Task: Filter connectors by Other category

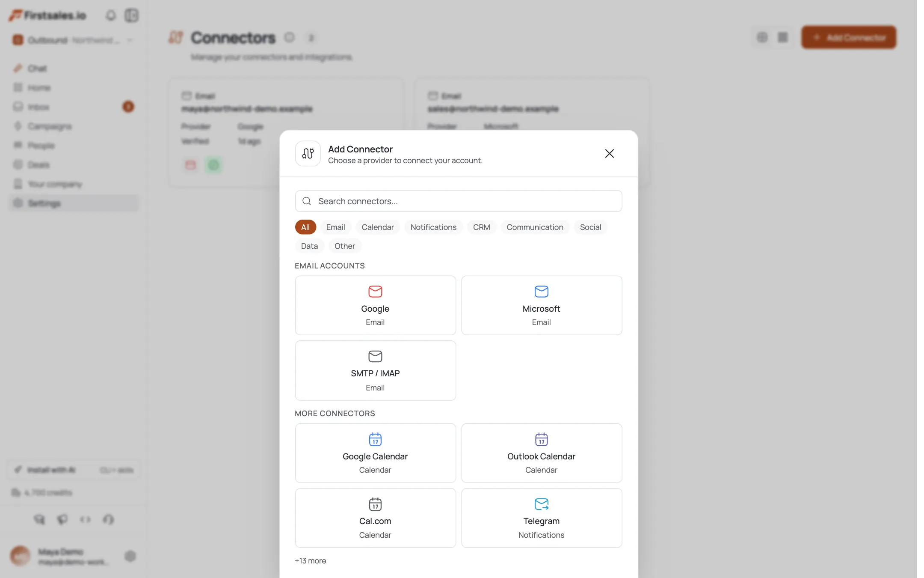Action: (344, 246)
